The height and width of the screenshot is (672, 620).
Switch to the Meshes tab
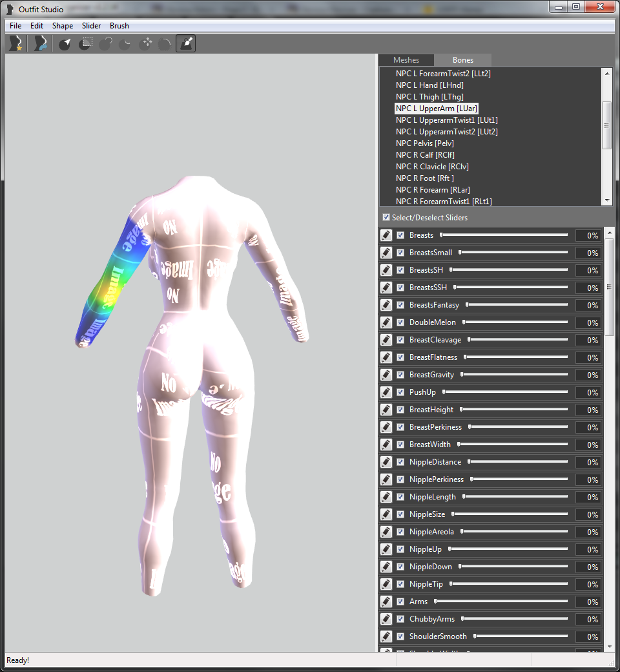pos(406,60)
